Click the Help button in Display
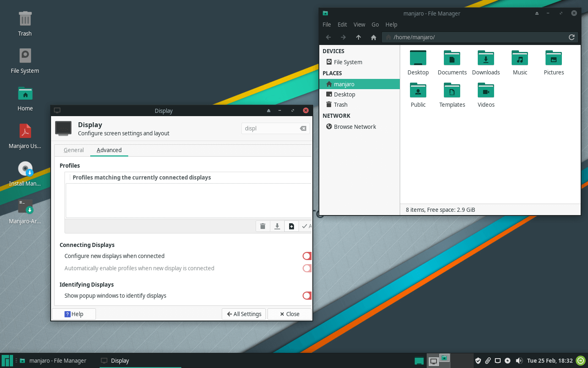This screenshot has width=588, height=368. [74, 314]
